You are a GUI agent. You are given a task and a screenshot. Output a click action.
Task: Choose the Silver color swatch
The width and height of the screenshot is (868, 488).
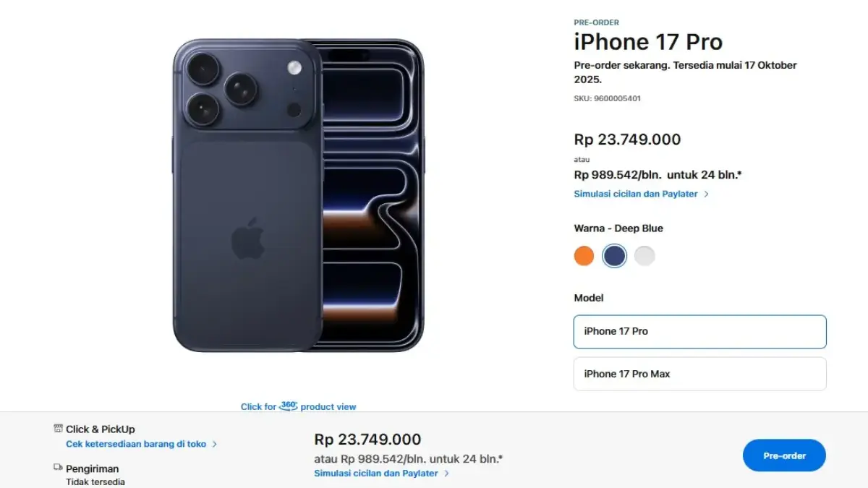644,256
